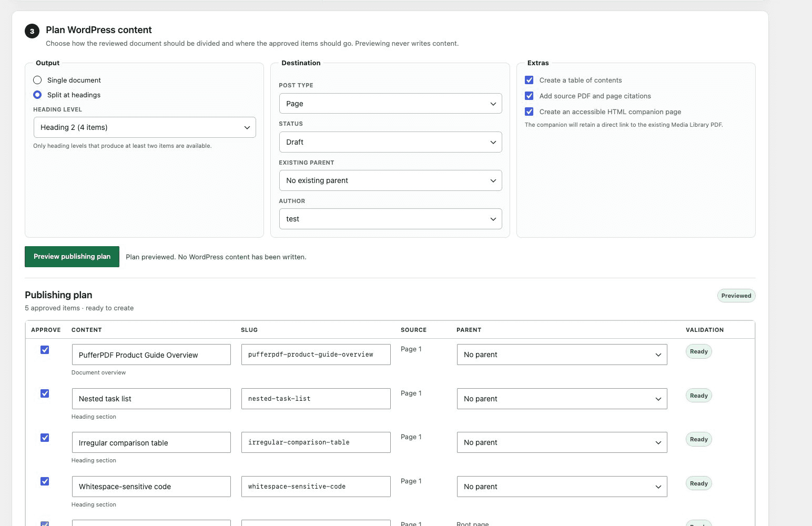The width and height of the screenshot is (812, 526).
Task: Click the Previewed status badge
Action: tap(736, 296)
